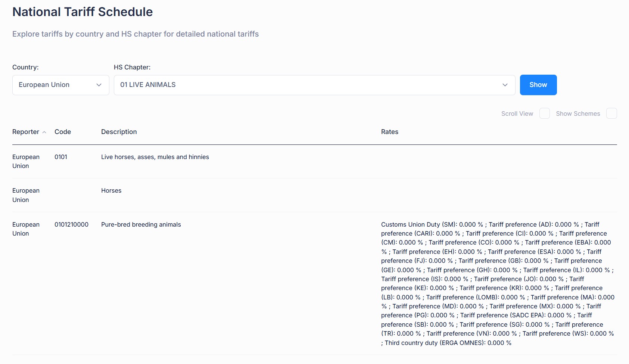Screen dimensions: 629x364
Task: Open the HS Chapter dropdown showing 01 LIVE ANIMALS
Action: tap(314, 85)
